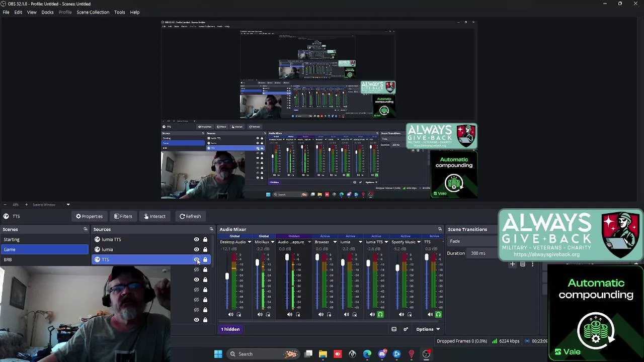Open the Docks menu
This screenshot has width=644, height=362.
point(47,12)
